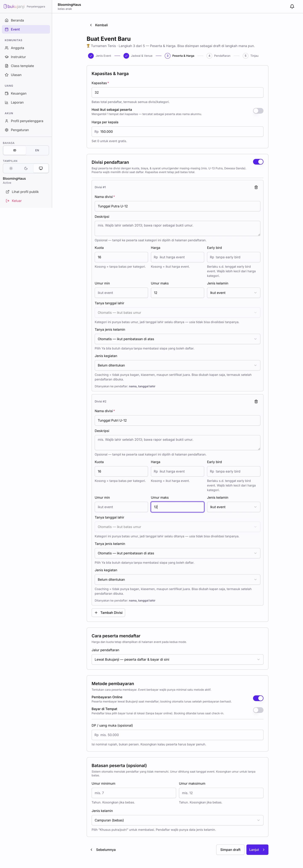Click the Instruktur graduation cap icon
303x868 pixels.
pyautogui.click(x=7, y=57)
